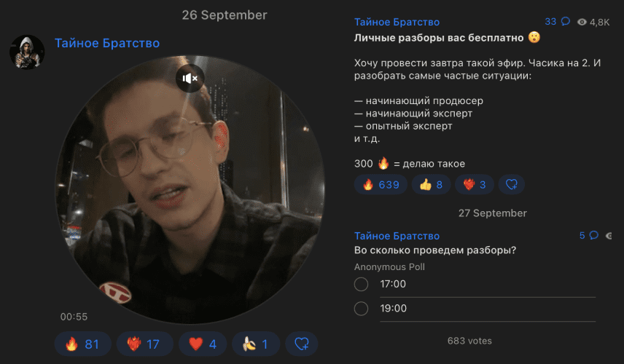Viewport: 624px width, 364px height.
Task: Click burning heart reaction showing 17
Action: pyautogui.click(x=145, y=344)
